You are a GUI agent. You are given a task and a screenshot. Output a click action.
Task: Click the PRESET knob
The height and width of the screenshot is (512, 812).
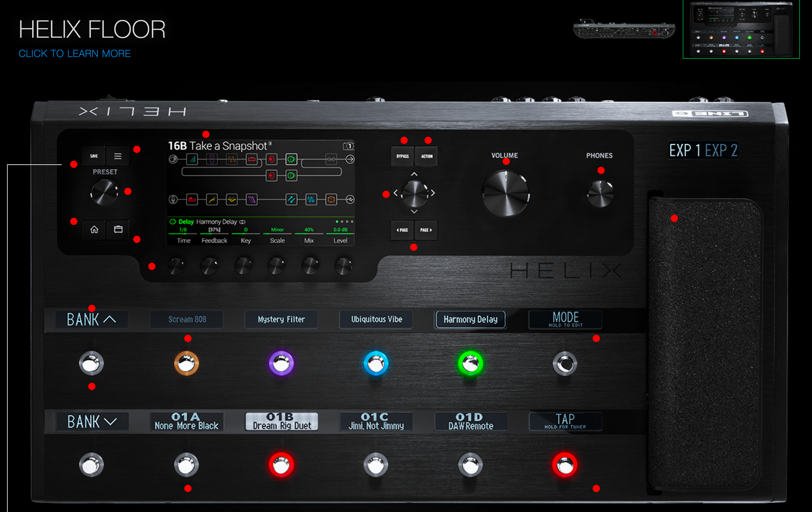104,192
